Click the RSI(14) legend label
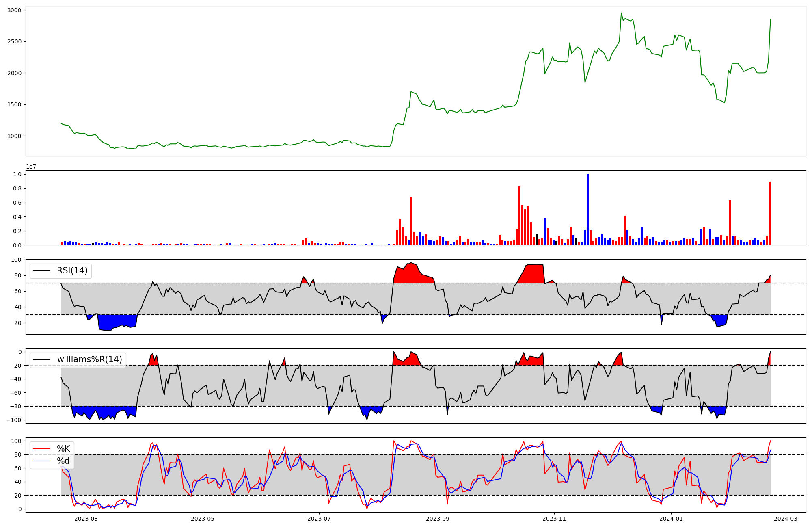812x528 pixels. pyautogui.click(x=72, y=270)
